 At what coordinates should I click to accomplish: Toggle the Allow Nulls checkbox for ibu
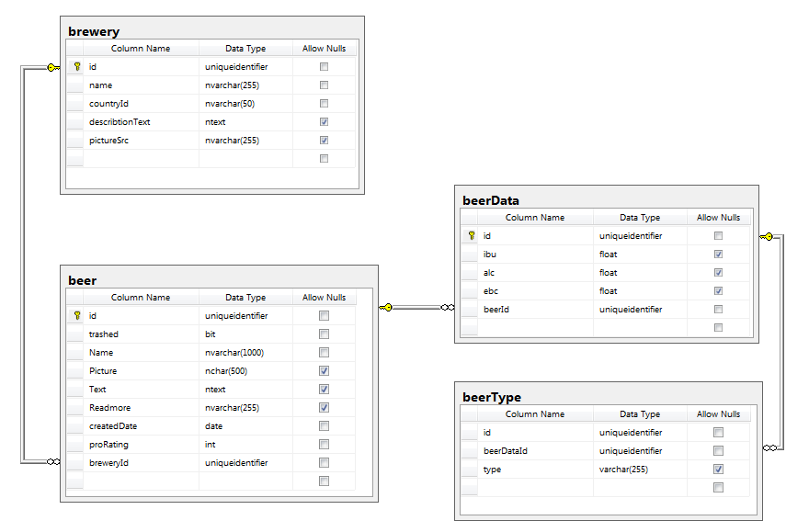(x=719, y=254)
